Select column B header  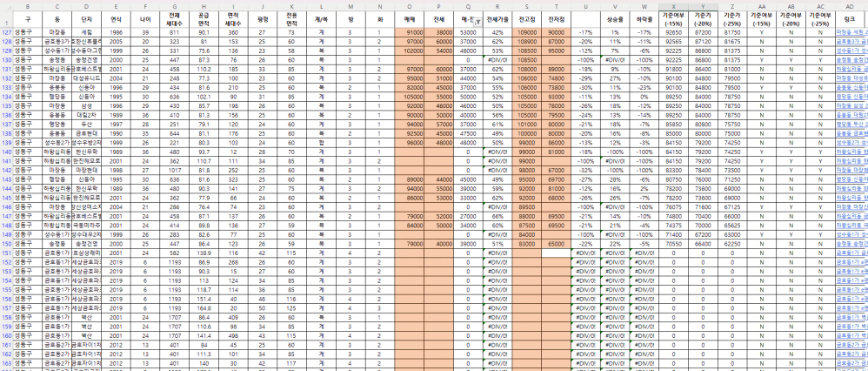click(28, 5)
